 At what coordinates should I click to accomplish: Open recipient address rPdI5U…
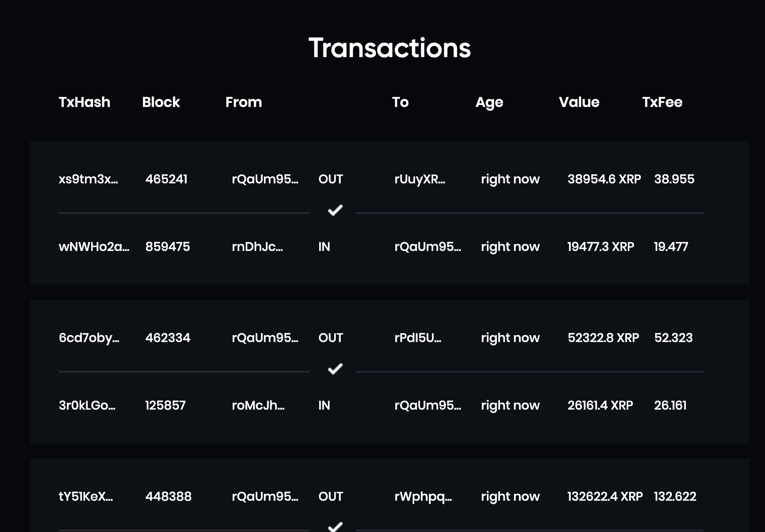pyautogui.click(x=418, y=338)
